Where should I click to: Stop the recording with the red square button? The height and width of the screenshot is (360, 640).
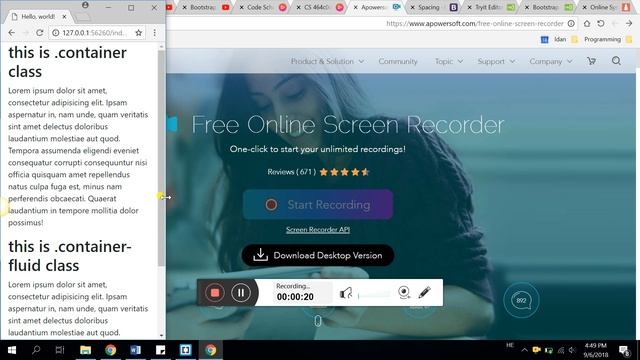215,293
